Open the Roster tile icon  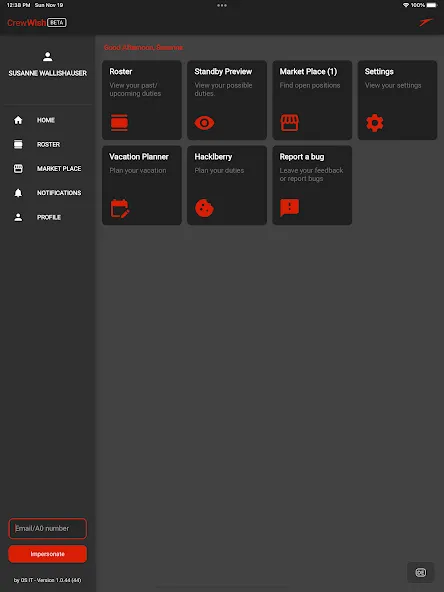coord(119,123)
